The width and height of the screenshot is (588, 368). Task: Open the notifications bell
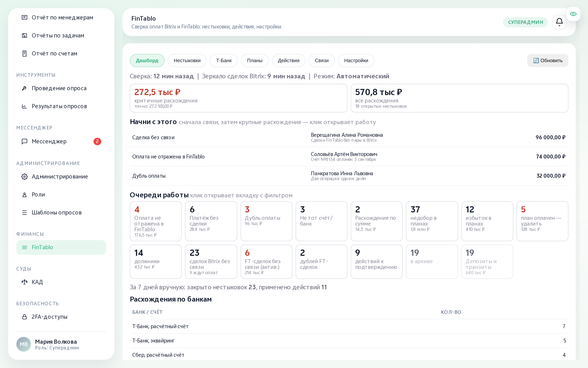tap(559, 22)
